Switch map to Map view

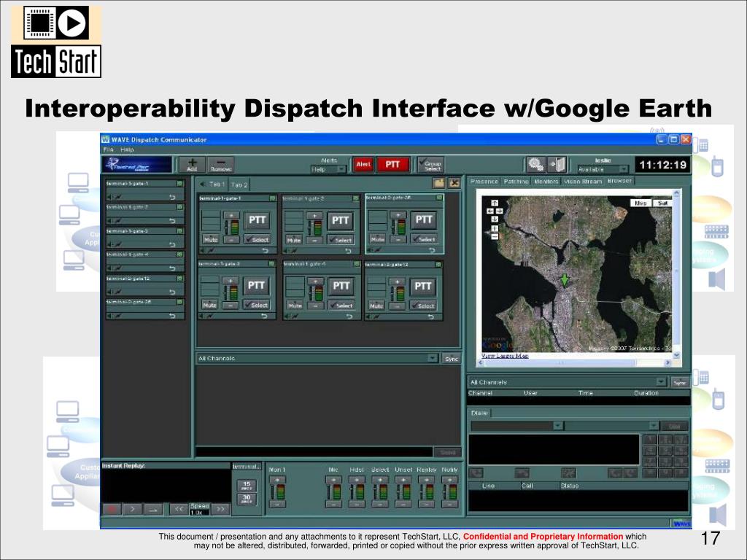click(x=640, y=203)
